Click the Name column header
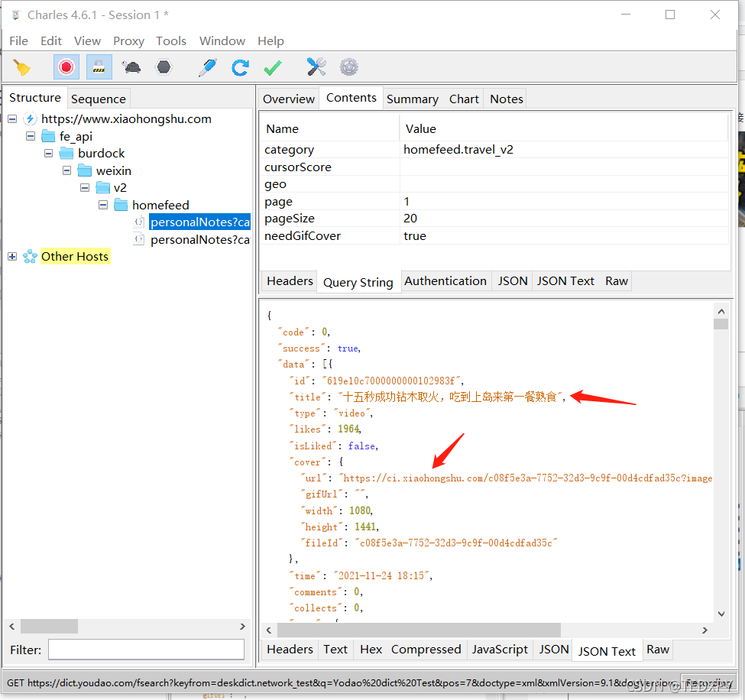This screenshot has height=700, width=745. click(x=330, y=129)
